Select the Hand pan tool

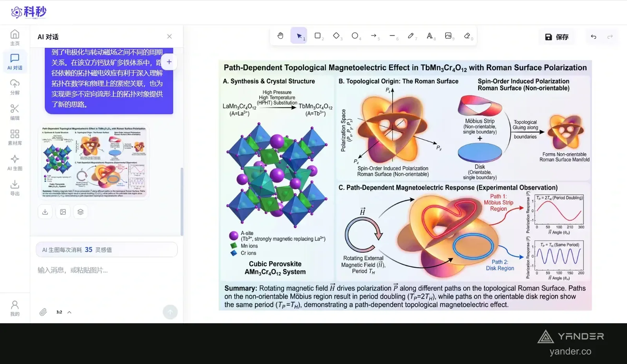coord(280,36)
